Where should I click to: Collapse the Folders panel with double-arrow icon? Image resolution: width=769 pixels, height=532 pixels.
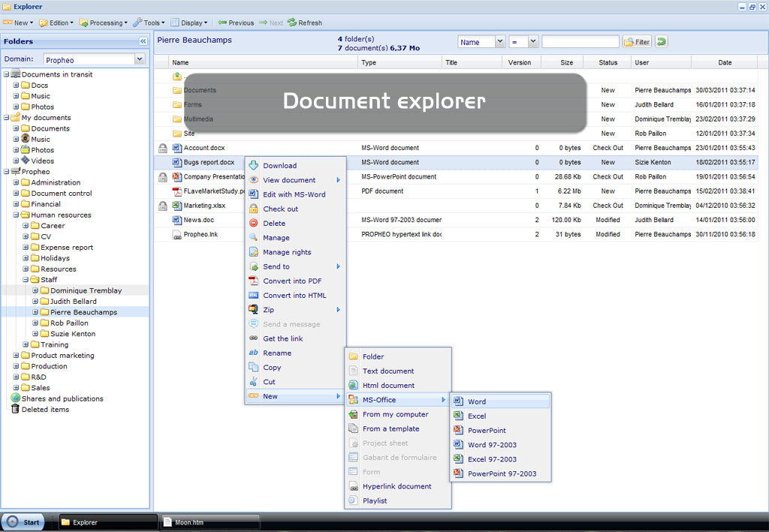pos(143,41)
